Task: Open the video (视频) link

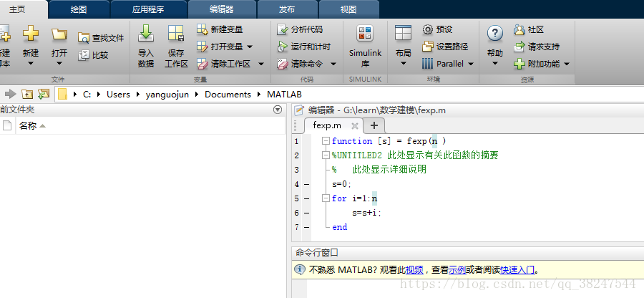Action: pos(414,270)
